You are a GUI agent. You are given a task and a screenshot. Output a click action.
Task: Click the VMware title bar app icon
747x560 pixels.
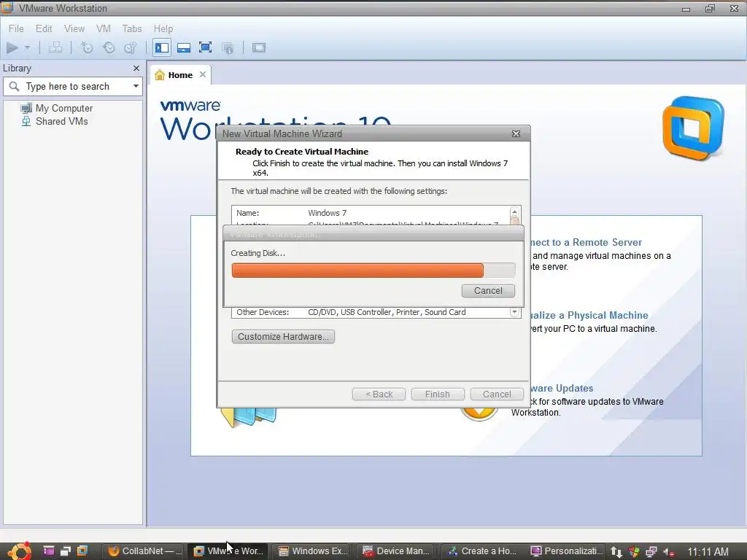click(x=7, y=7)
